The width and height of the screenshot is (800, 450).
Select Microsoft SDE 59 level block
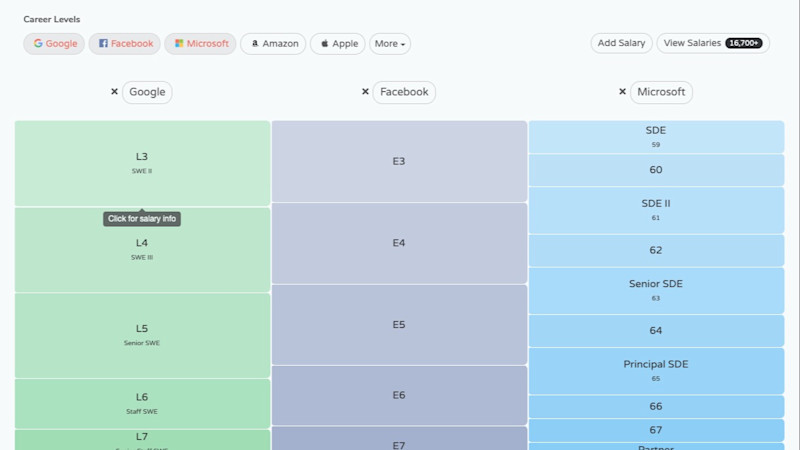click(657, 137)
